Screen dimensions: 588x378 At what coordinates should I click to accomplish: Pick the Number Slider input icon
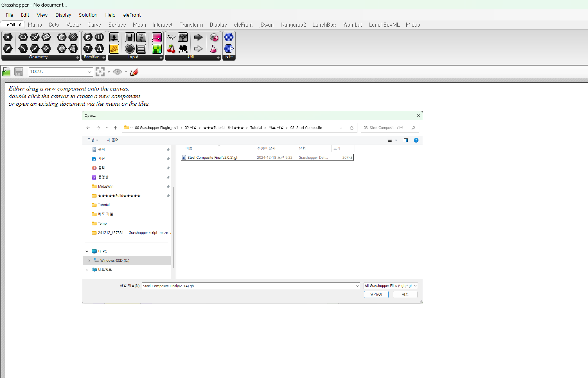click(114, 37)
